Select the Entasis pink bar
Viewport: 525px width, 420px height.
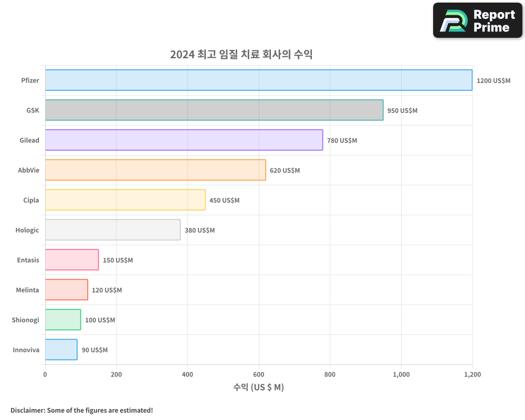[71, 260]
